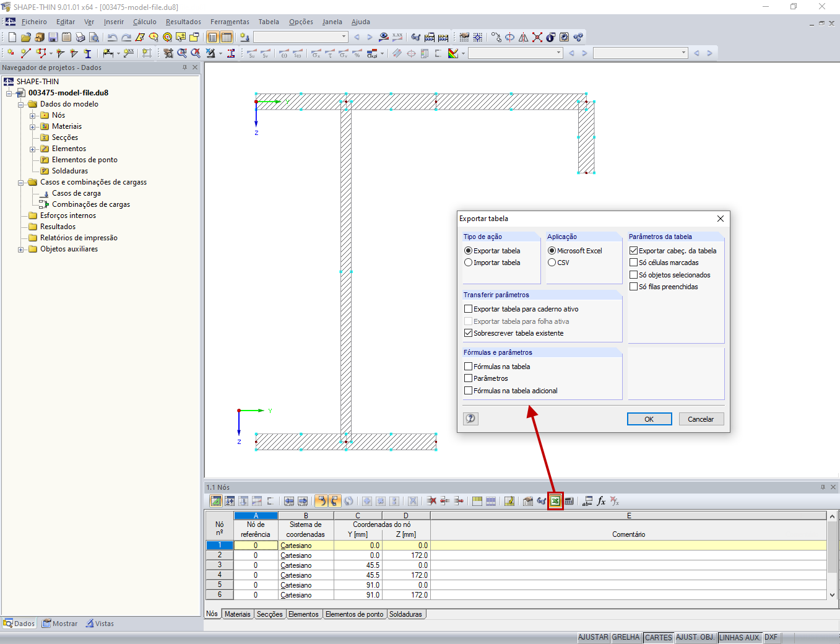Select Exportar tabela radio button

point(468,251)
